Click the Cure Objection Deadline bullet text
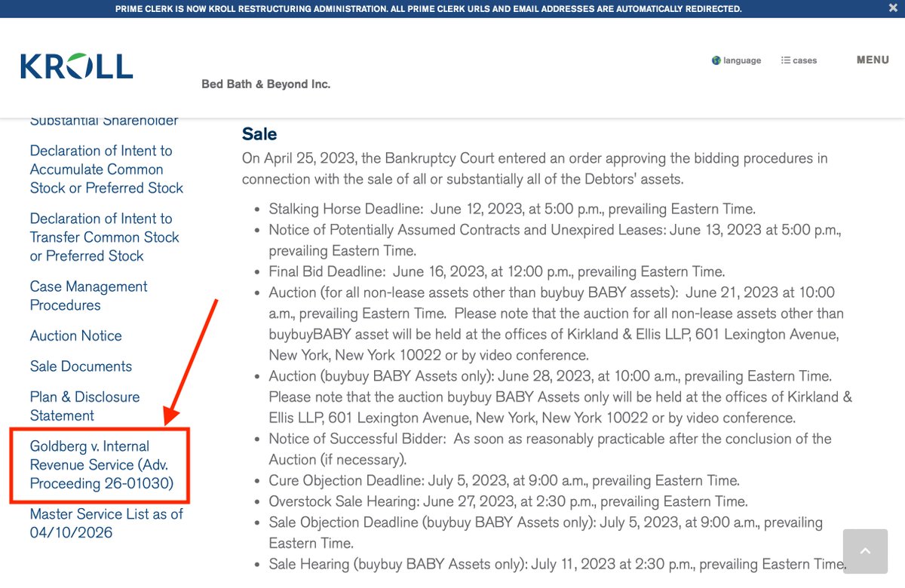Screen dimensions: 905x588 tap(505, 480)
